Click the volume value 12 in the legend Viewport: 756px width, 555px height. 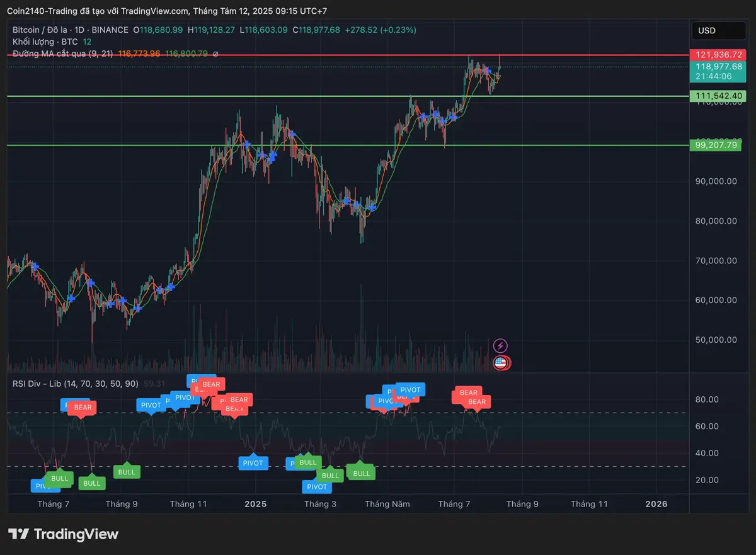coord(87,42)
